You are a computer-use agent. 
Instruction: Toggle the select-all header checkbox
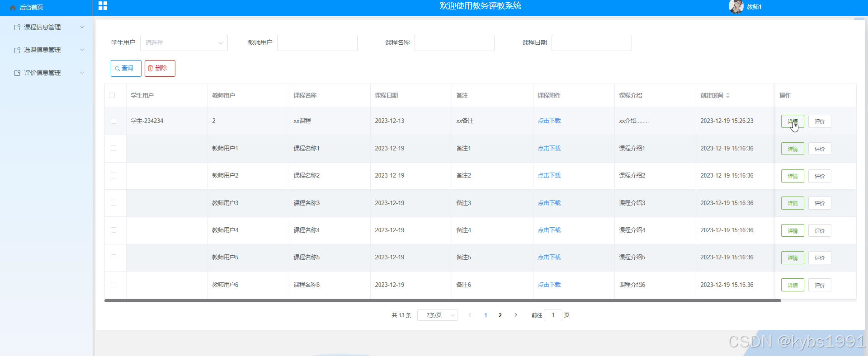[112, 95]
